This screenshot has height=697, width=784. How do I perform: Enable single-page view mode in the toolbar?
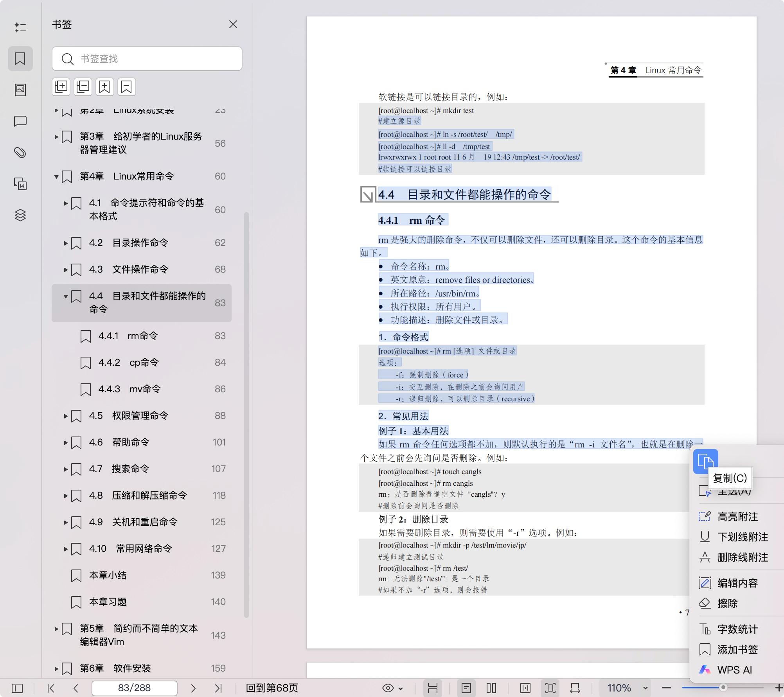[466, 688]
